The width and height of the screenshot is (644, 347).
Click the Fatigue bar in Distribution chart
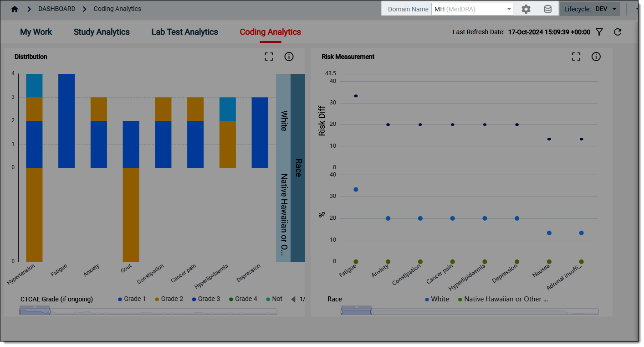pyautogui.click(x=66, y=120)
